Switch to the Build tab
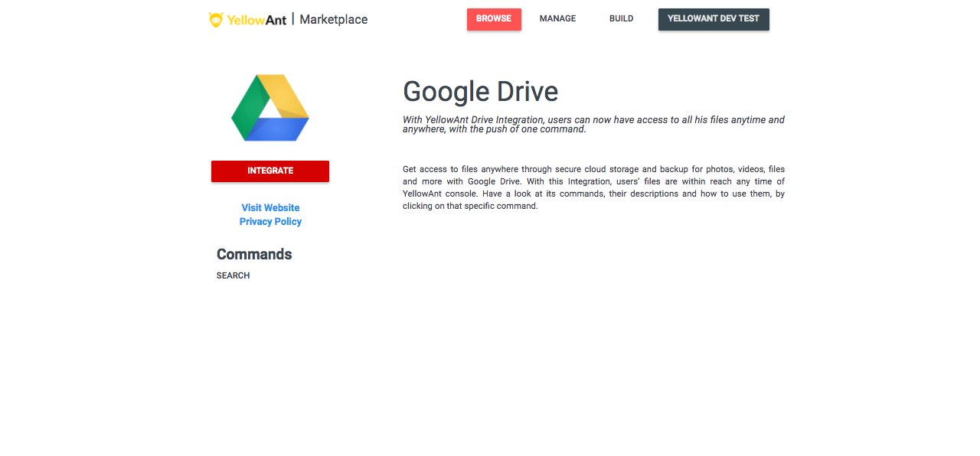Screen dimensions: 980x456 (x=621, y=19)
